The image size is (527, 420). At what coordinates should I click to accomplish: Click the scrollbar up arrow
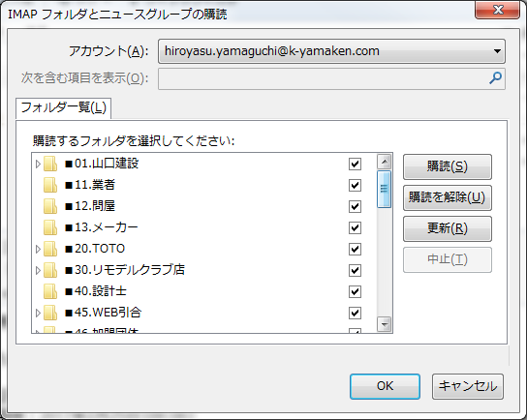coord(385,163)
